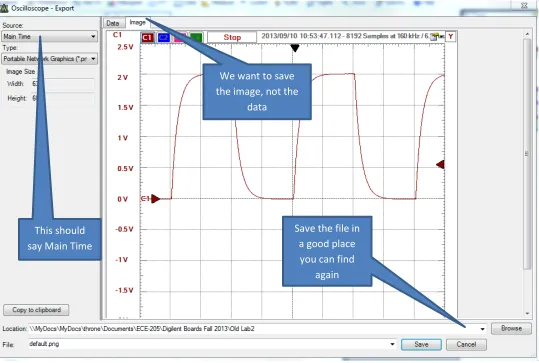Open the Type dropdown for Portable Network Graphics
Screen dimensions: 539x363
tap(50, 59)
